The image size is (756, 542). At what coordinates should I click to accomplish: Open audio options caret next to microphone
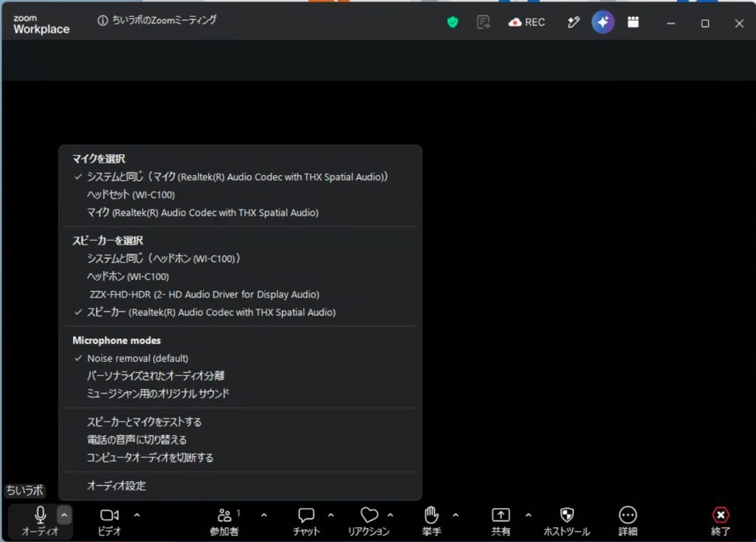tap(64, 515)
